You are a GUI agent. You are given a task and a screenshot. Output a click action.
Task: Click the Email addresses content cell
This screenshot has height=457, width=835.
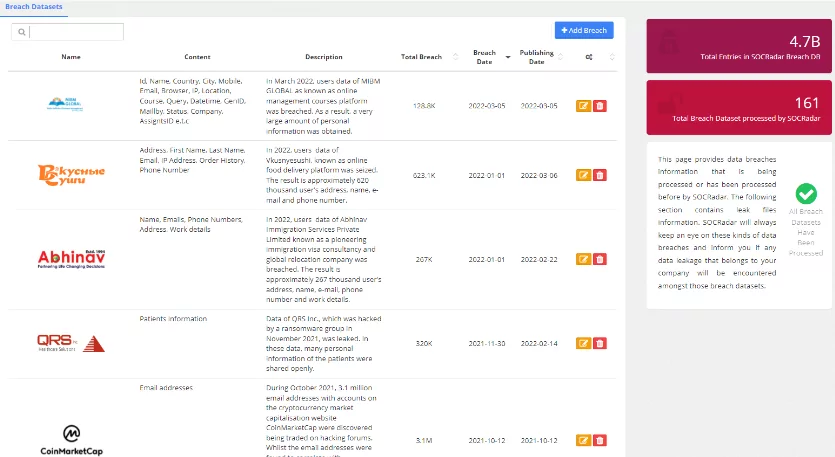click(x=166, y=388)
